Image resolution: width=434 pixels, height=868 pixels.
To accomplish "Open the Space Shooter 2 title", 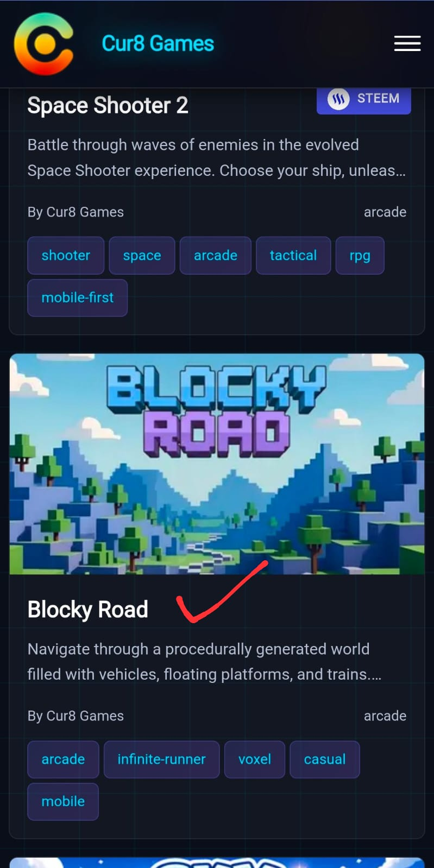I will [108, 105].
